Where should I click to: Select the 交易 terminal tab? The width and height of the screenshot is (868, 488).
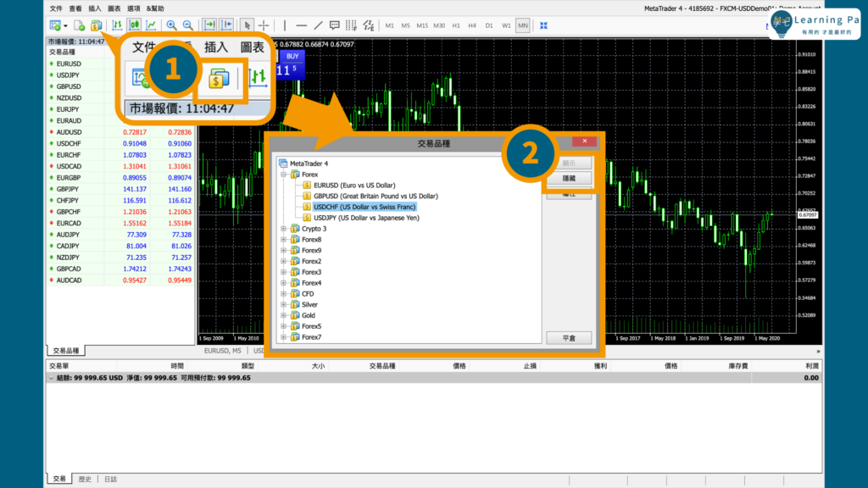59,480
